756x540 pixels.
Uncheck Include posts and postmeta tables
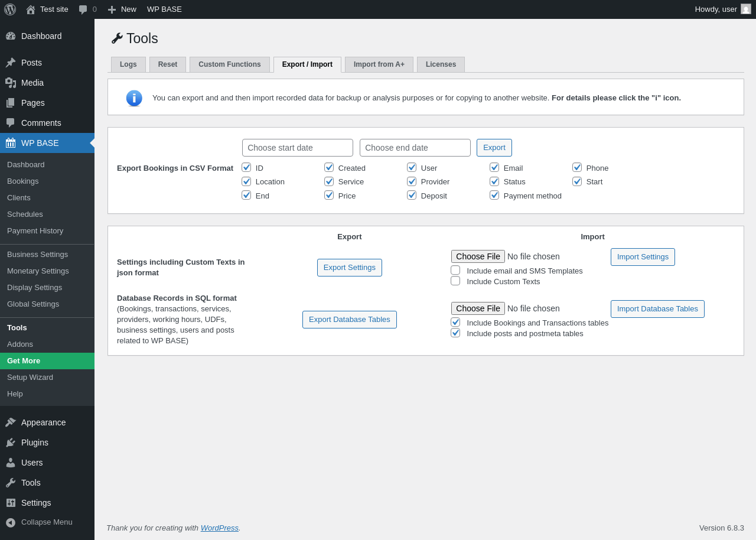[x=455, y=333]
